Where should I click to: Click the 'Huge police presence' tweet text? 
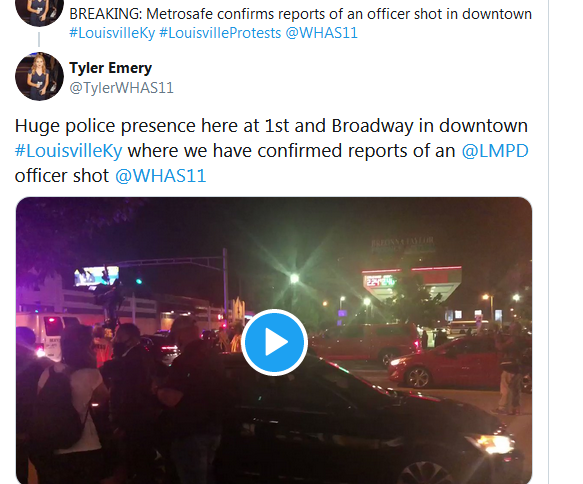pos(271,151)
